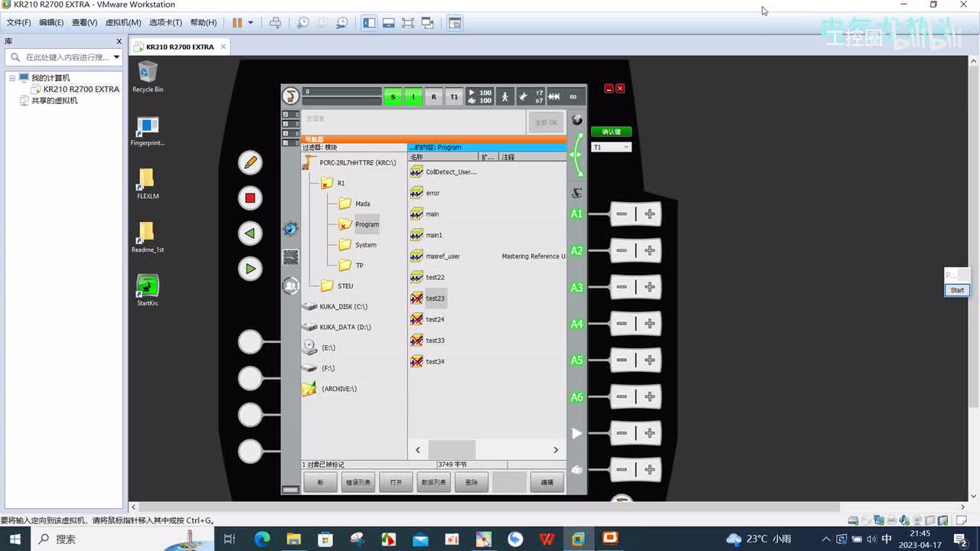Select the Mada folder in navigator tree

coord(354,204)
